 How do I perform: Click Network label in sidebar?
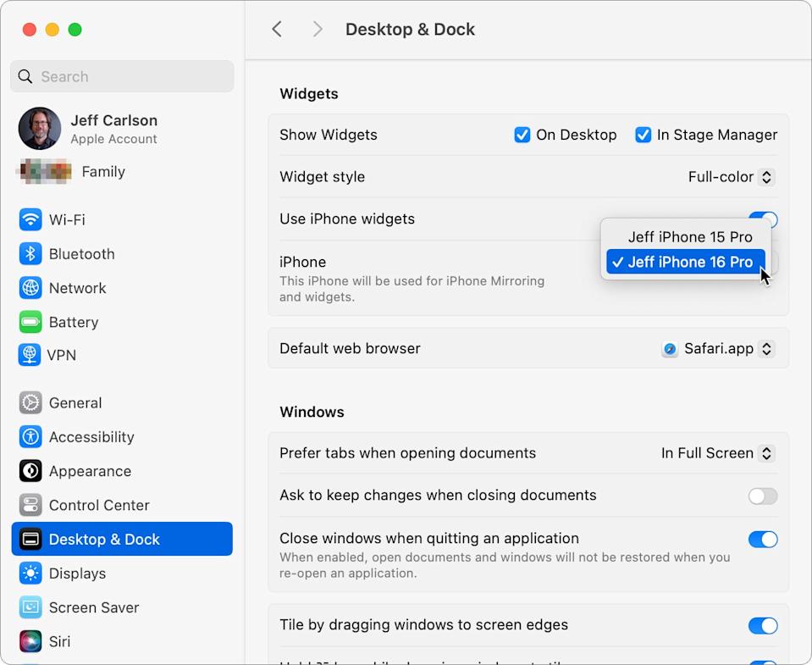tap(78, 288)
